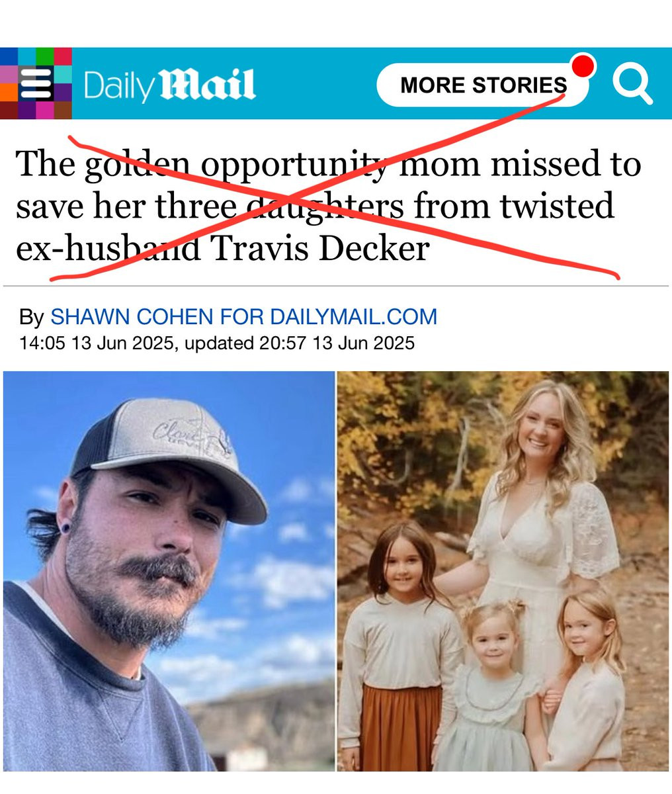The width and height of the screenshot is (672, 794).
Task: Click the word "Mail" in the logo
Action: click(208, 85)
